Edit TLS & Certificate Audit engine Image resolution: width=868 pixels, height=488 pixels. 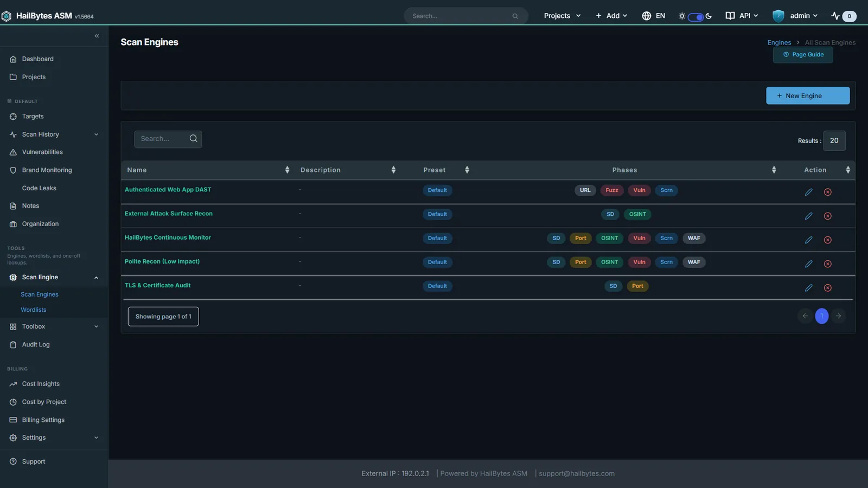[x=808, y=287]
